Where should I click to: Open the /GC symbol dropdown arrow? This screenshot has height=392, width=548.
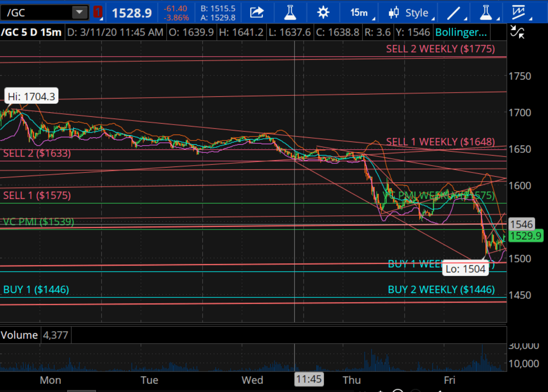coord(80,12)
